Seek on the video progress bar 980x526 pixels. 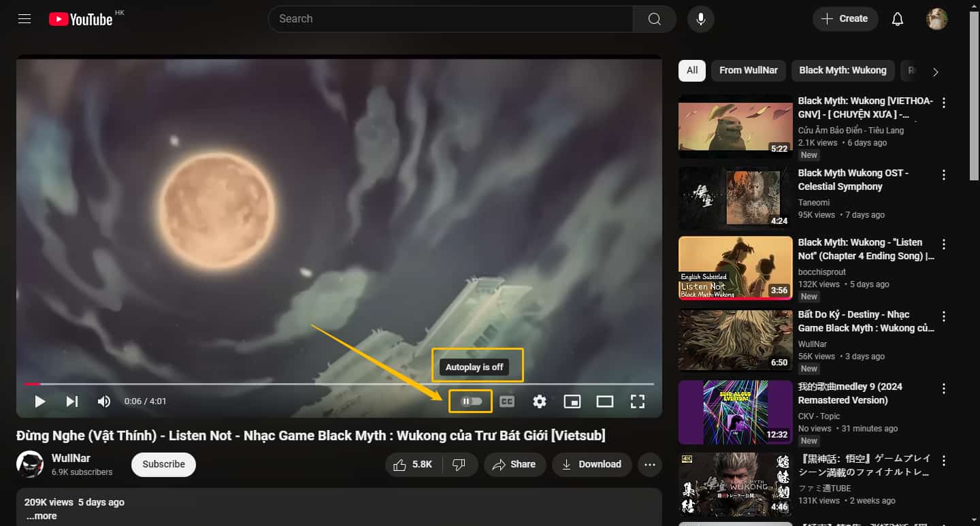pos(339,384)
